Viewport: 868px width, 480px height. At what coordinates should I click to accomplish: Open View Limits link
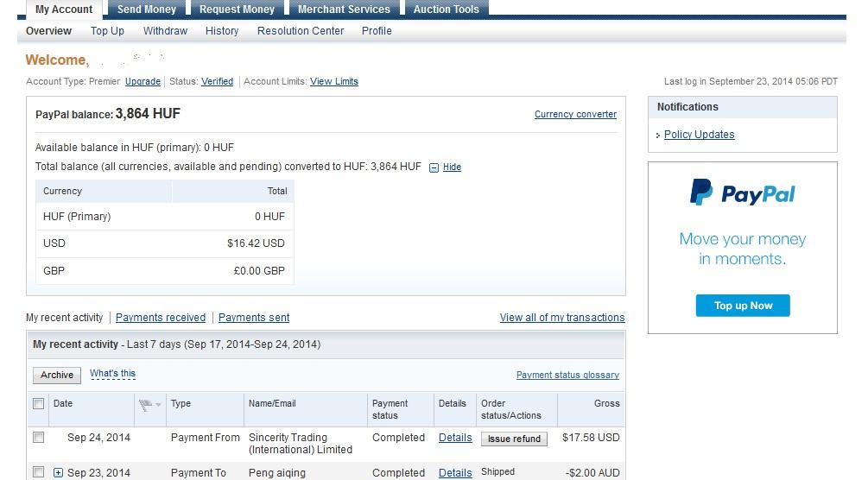(333, 81)
